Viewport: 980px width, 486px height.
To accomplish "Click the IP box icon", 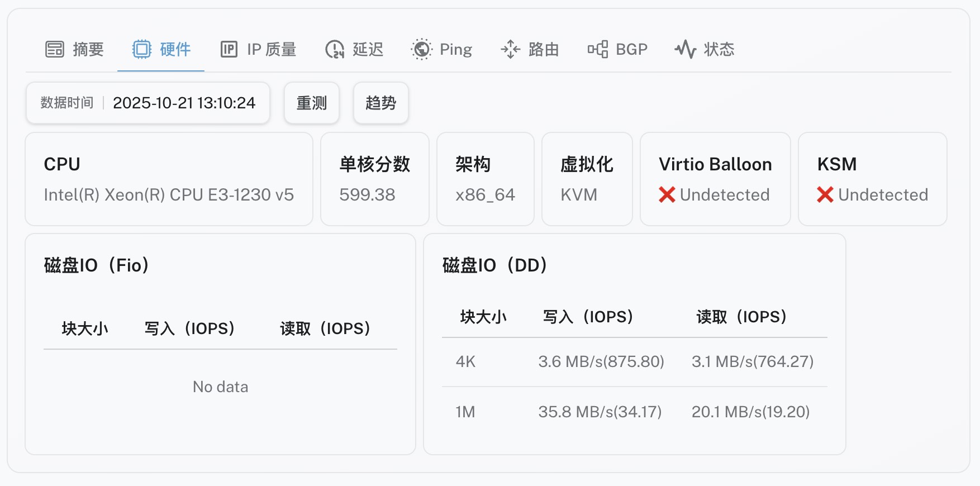I will tap(229, 50).
